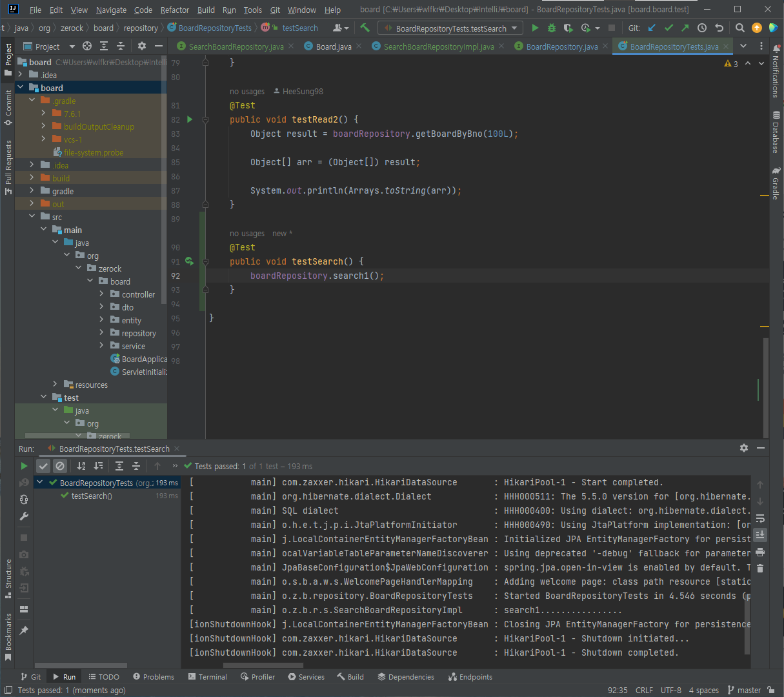
Task: Select Opened File target icon in Project panel
Action: tap(87, 46)
